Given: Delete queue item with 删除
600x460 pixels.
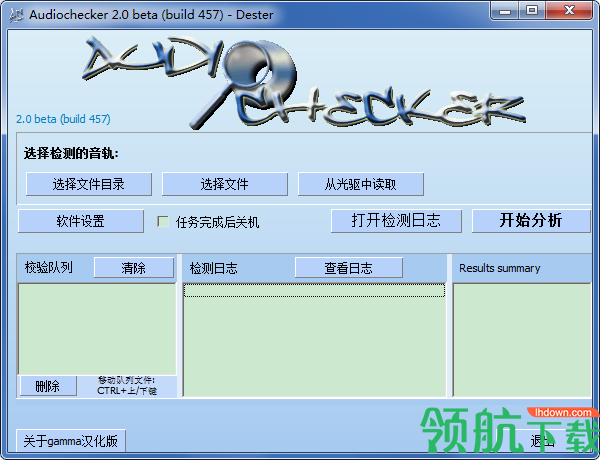Looking at the screenshot, I should pyautogui.click(x=48, y=386).
